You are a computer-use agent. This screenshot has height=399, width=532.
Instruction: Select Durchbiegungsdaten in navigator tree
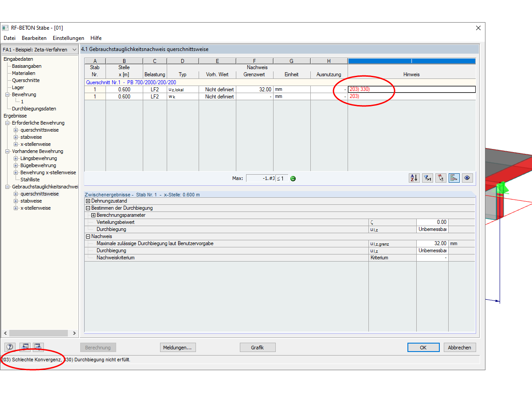pyautogui.click(x=34, y=109)
